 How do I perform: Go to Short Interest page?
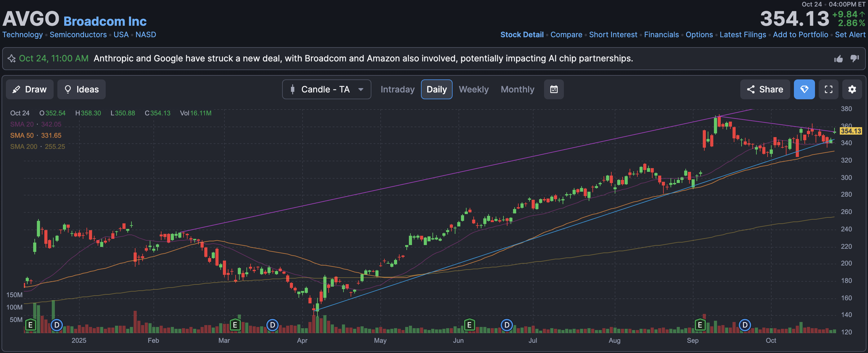coord(613,35)
